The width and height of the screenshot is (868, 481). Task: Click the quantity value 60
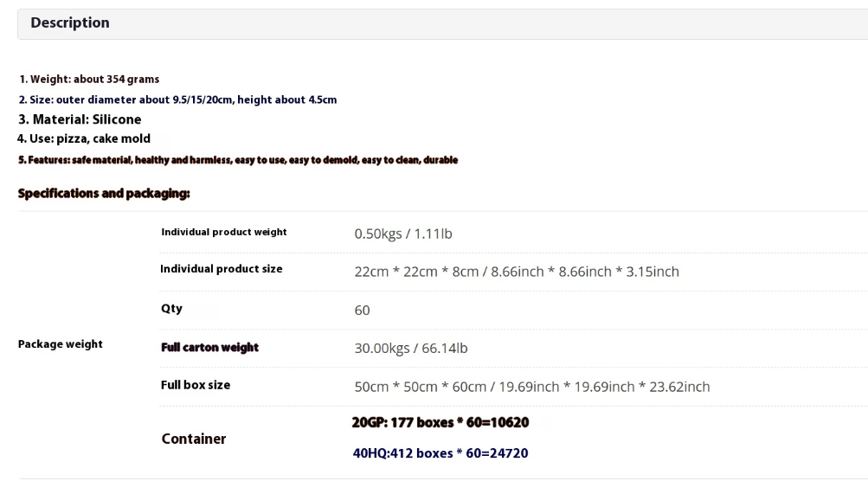(x=362, y=310)
